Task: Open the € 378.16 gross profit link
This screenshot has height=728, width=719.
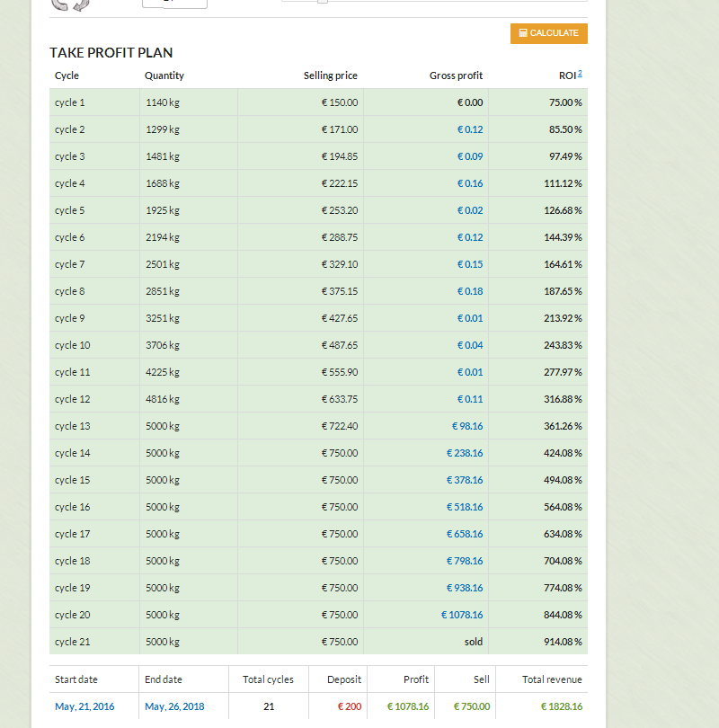Action: [x=465, y=480]
